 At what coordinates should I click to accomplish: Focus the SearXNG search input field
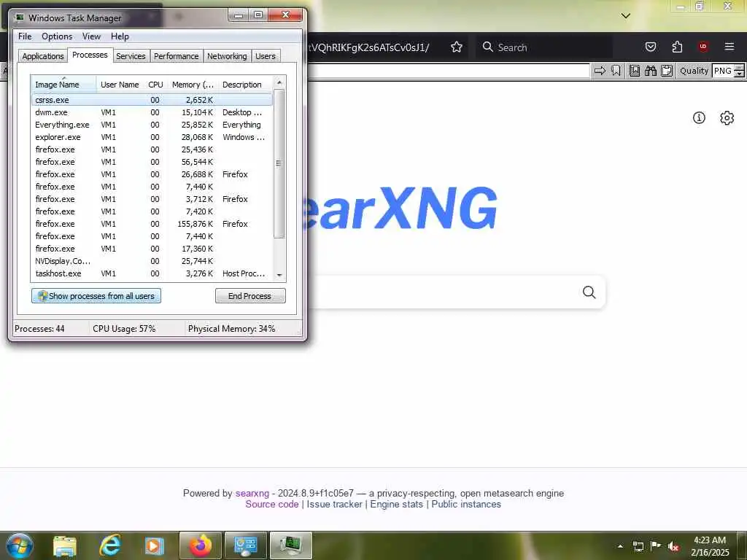click(x=443, y=292)
